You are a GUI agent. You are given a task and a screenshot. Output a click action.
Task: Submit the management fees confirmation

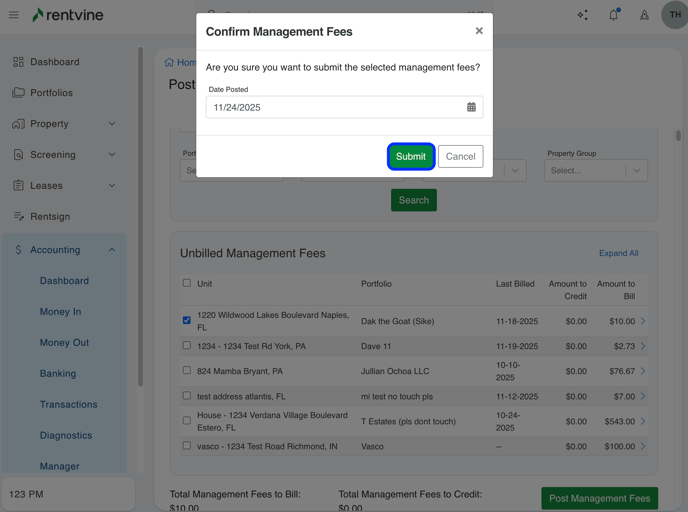click(x=410, y=156)
